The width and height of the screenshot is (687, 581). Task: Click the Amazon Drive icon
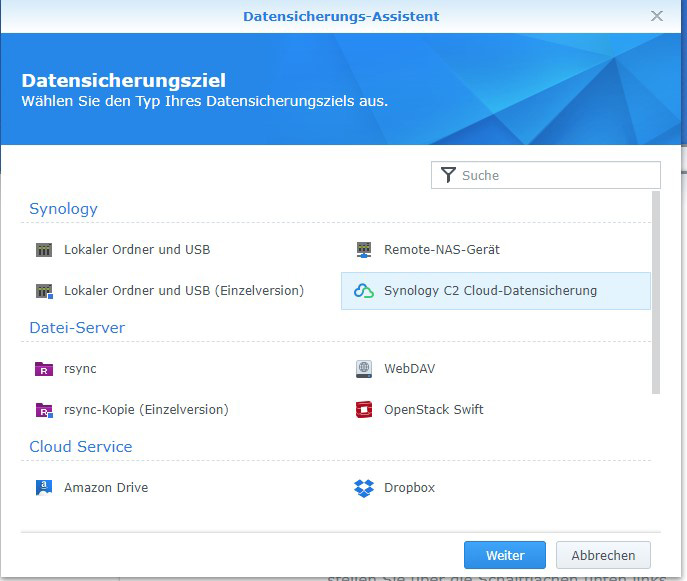(x=44, y=488)
